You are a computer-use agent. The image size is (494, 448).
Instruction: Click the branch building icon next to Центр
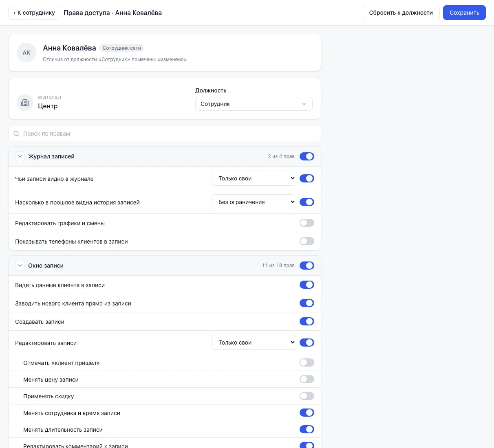[x=25, y=103]
